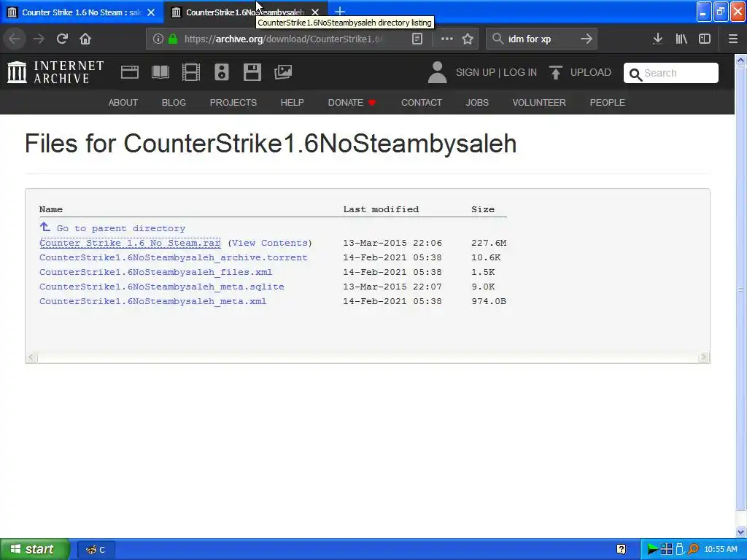Click the help question mark tray icon
747x560 pixels.
point(622,550)
